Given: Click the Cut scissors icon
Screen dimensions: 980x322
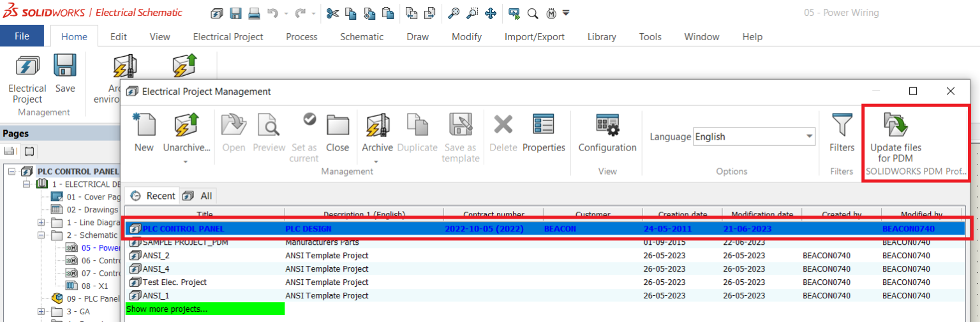Looking at the screenshot, I should 332,13.
